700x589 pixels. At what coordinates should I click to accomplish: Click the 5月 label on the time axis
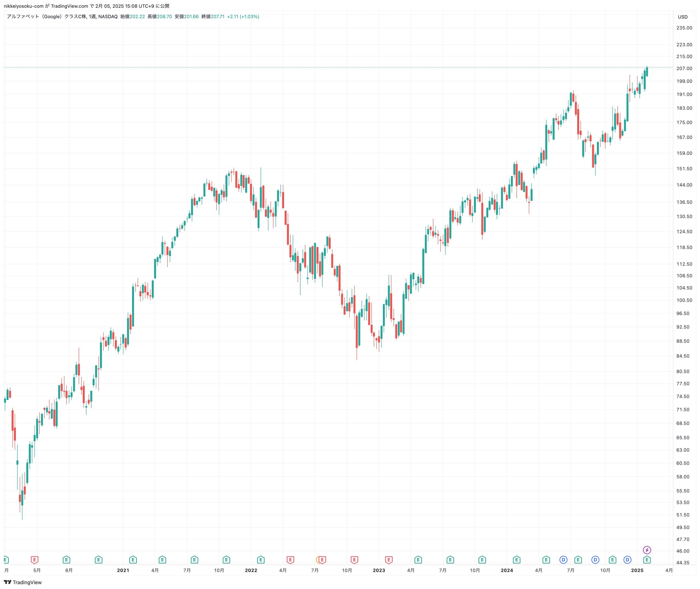pos(37,570)
